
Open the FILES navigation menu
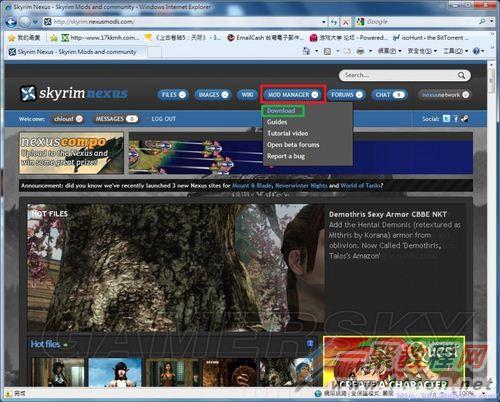pos(173,95)
